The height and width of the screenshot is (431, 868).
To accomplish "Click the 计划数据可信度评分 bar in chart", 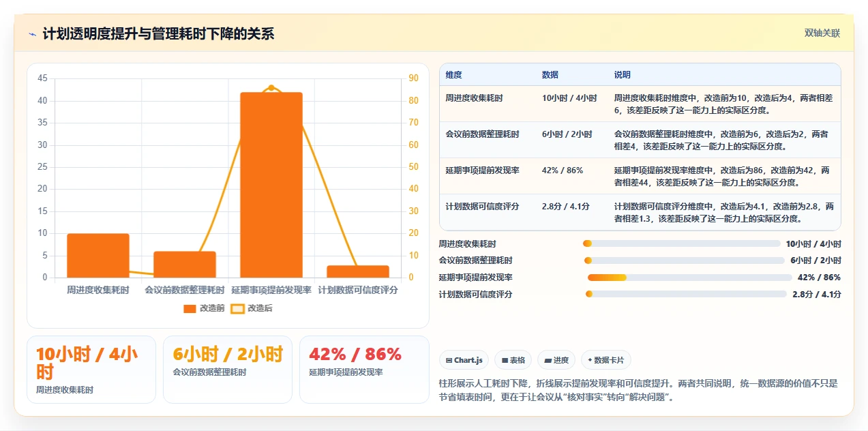I will click(x=358, y=271).
